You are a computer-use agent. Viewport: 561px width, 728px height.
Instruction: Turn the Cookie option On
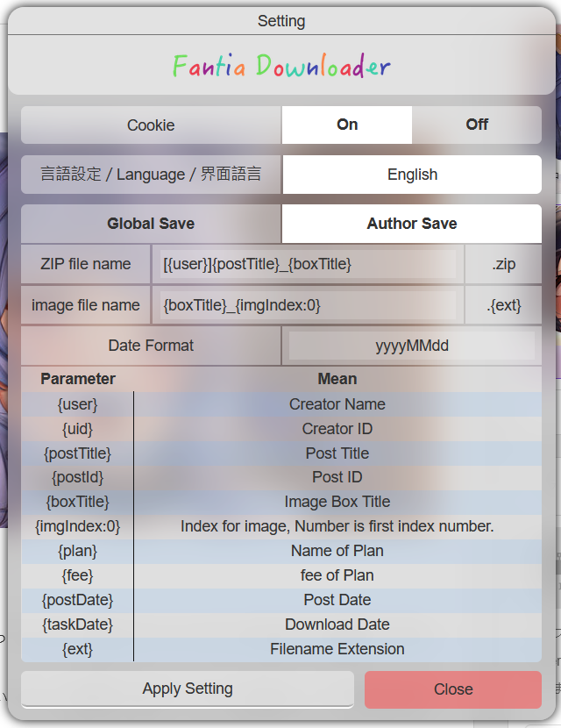[x=346, y=125]
